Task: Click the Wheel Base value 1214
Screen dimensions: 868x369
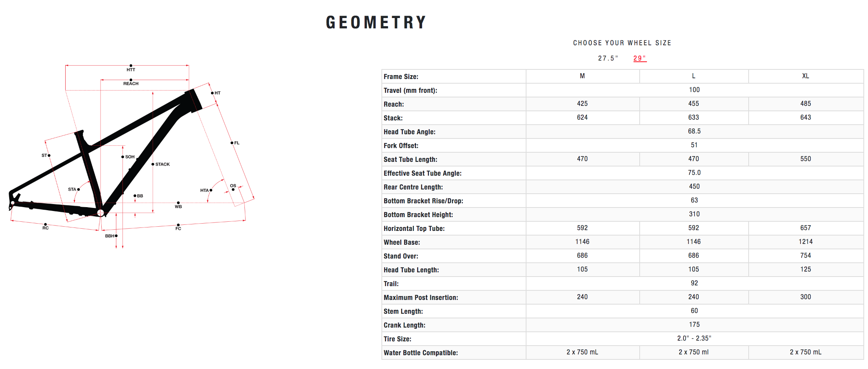Action: point(805,242)
